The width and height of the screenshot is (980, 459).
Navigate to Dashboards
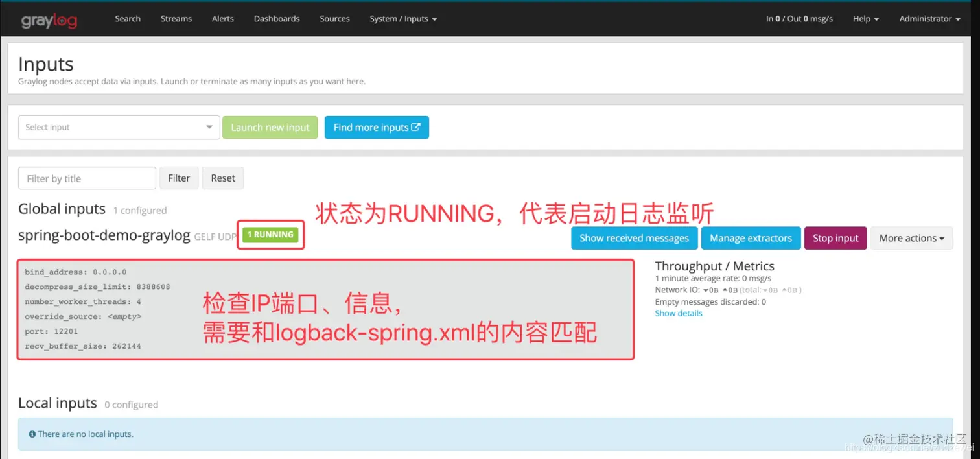pyautogui.click(x=277, y=19)
